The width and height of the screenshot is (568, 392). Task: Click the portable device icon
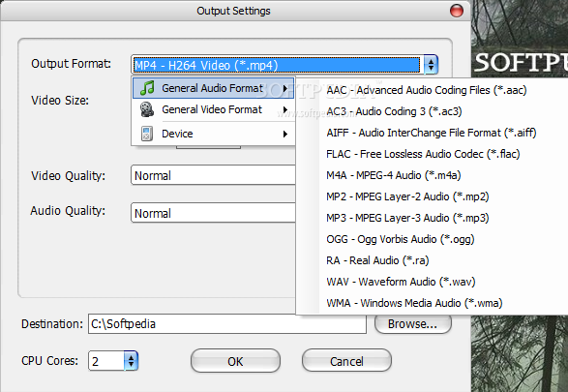(147, 134)
